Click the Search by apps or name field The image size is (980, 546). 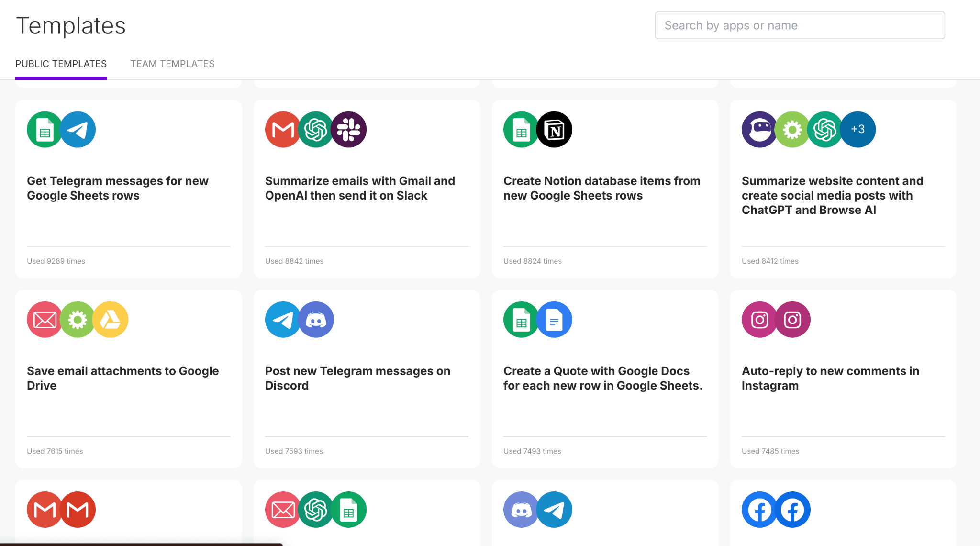(800, 25)
